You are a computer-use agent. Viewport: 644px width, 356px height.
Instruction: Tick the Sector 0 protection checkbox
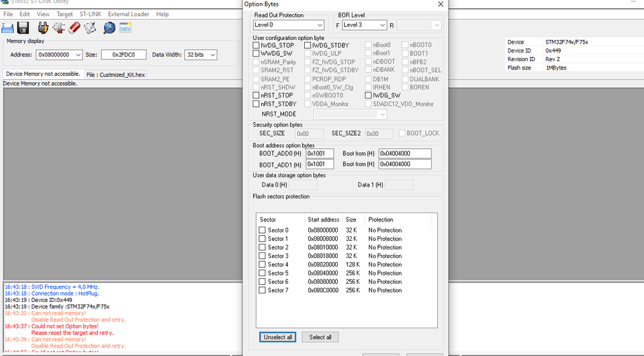[x=262, y=230]
